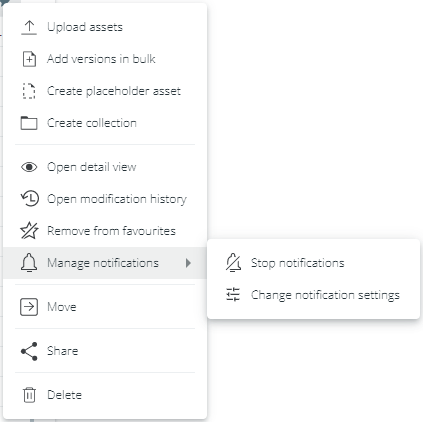The width and height of the screenshot is (423, 422).
Task: Click the upload arrow icon
Action: [x=29, y=27]
